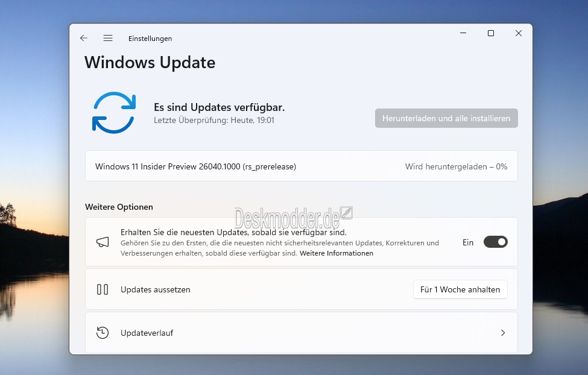Click Herunterladen und alle installieren button
This screenshot has height=375, width=588.
pyautogui.click(x=446, y=118)
